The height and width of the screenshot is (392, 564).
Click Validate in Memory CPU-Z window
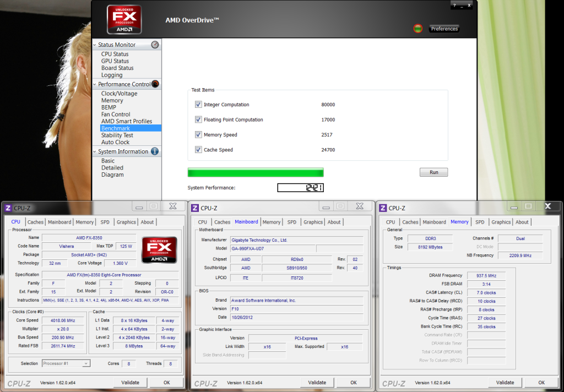(x=505, y=382)
